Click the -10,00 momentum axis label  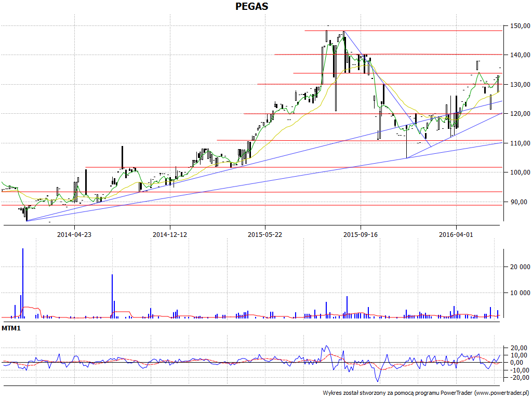(518, 370)
